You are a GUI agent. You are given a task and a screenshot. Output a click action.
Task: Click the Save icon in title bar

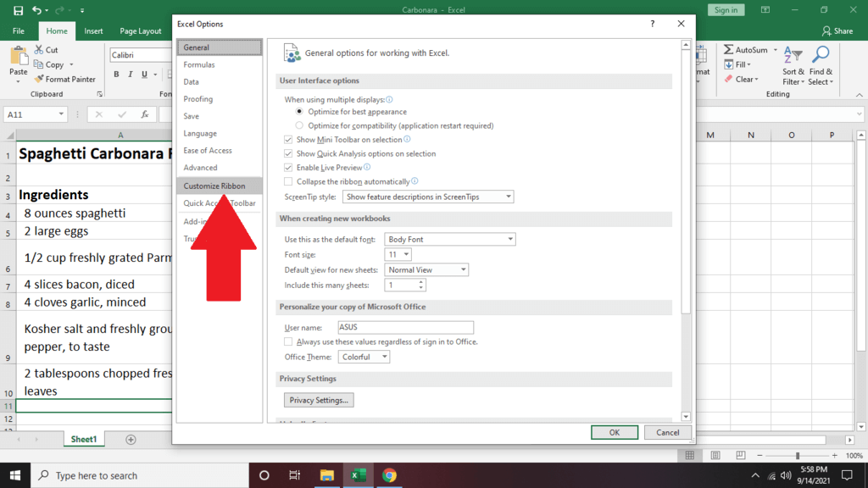pyautogui.click(x=19, y=10)
